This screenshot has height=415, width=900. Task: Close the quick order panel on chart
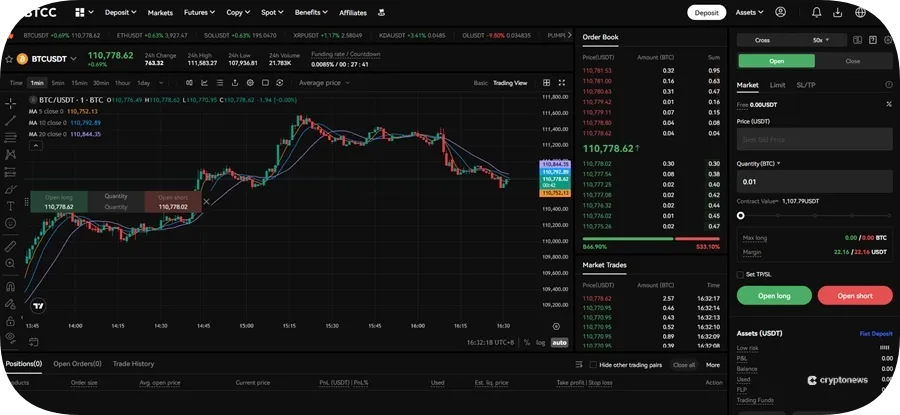coord(206,201)
